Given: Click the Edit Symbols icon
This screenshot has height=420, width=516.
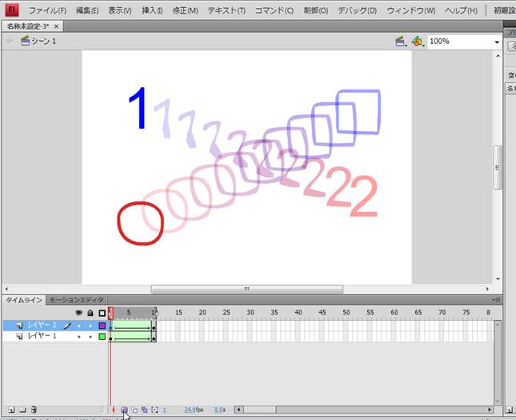Looking at the screenshot, I should point(417,41).
